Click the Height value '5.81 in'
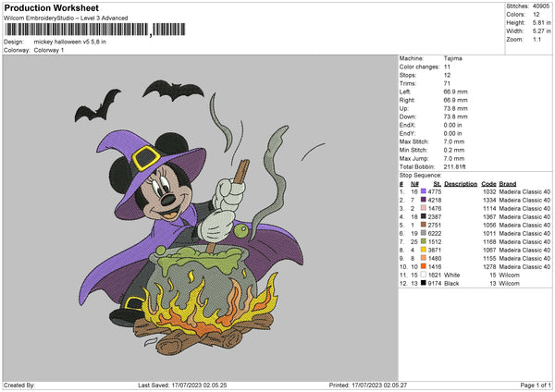Image resolution: width=555 pixels, height=392 pixels. pos(541,22)
